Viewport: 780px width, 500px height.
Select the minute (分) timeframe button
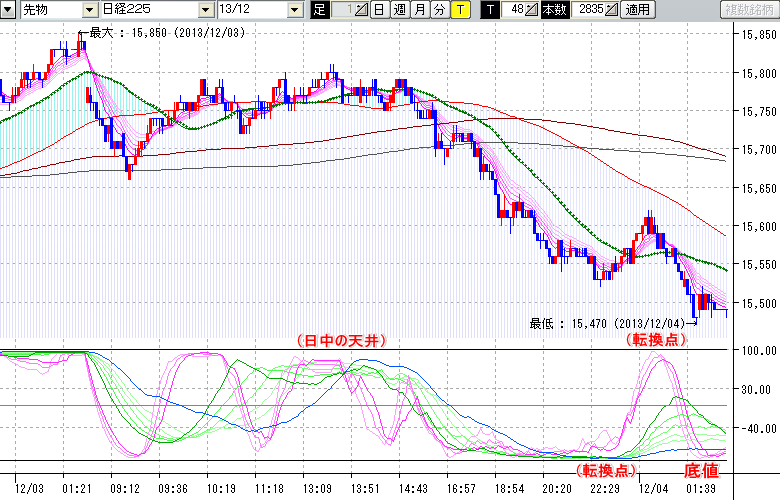[x=439, y=10]
